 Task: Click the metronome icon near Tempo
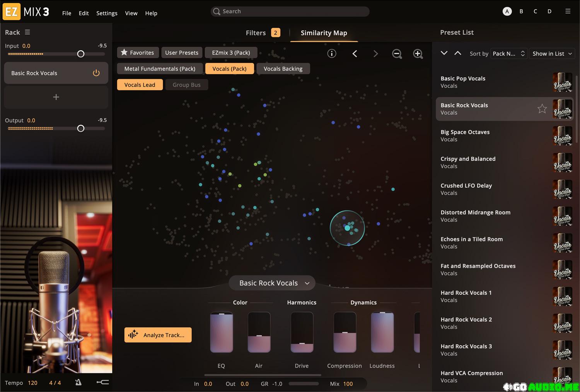(x=78, y=382)
